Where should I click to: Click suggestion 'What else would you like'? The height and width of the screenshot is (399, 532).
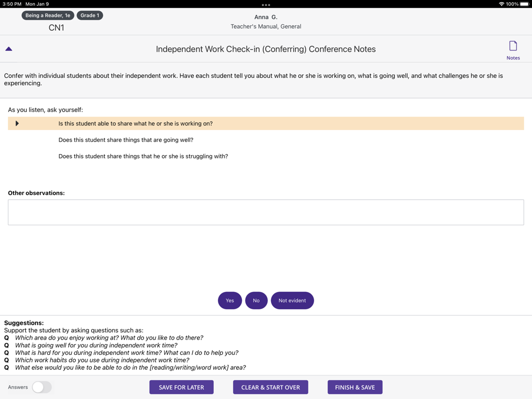click(x=130, y=368)
